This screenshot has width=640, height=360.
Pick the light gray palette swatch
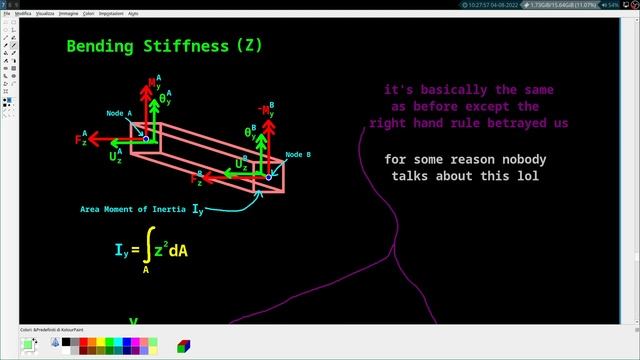click(x=75, y=350)
